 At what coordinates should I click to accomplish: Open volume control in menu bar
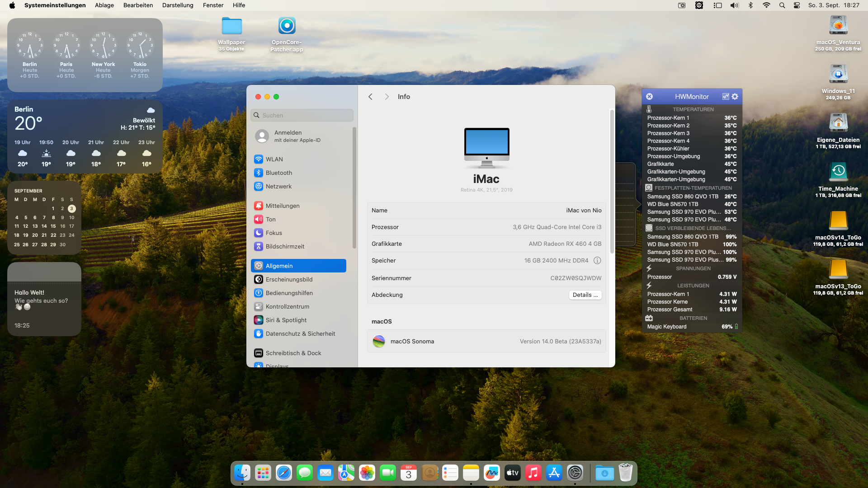click(x=734, y=5)
